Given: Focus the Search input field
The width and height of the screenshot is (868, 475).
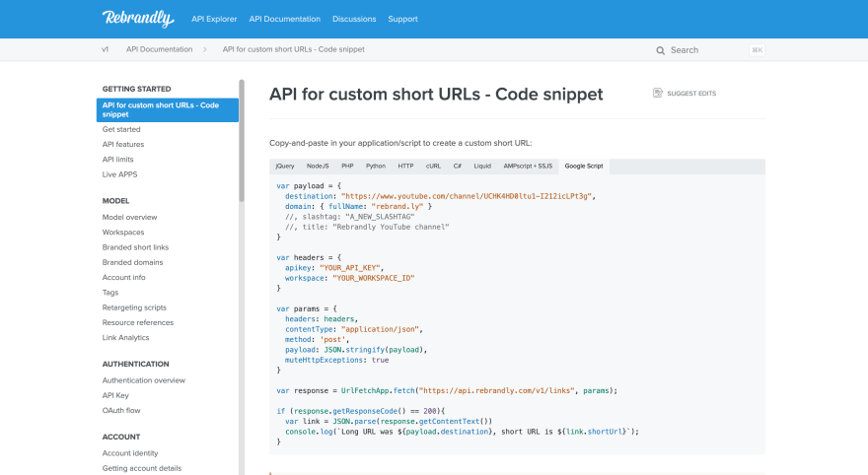Looking at the screenshot, I should click(x=710, y=50).
